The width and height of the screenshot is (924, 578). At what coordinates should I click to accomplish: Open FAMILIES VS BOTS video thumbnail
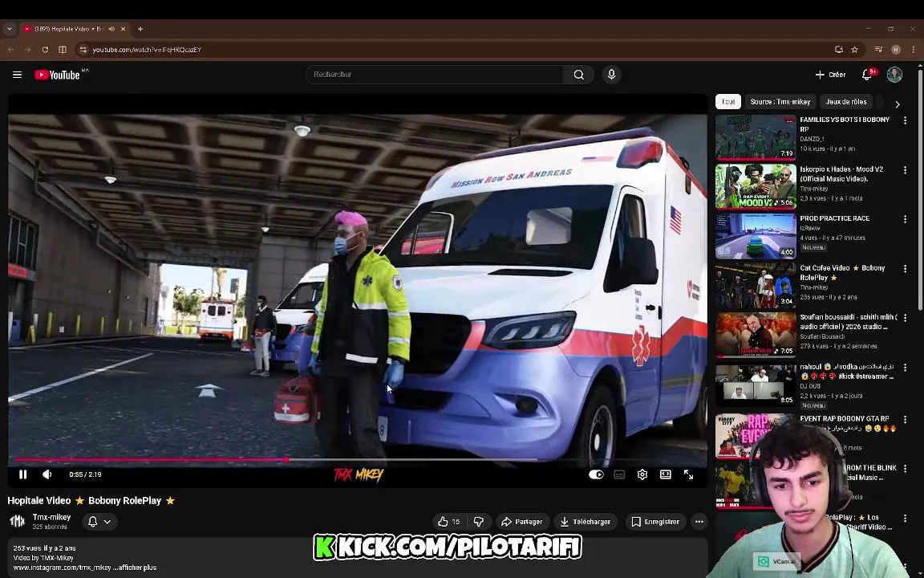(x=756, y=137)
